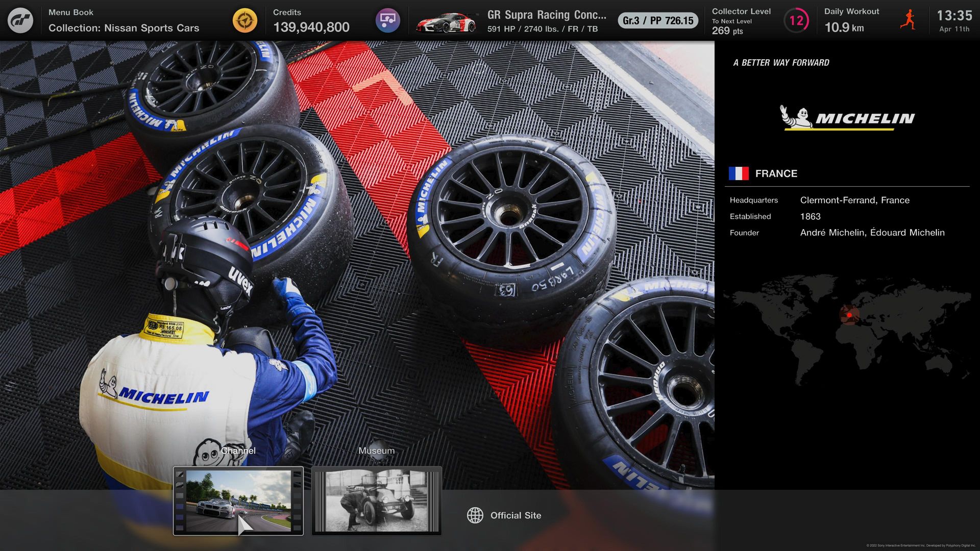
Task: Click the Credits balance display
Action: [x=311, y=27]
